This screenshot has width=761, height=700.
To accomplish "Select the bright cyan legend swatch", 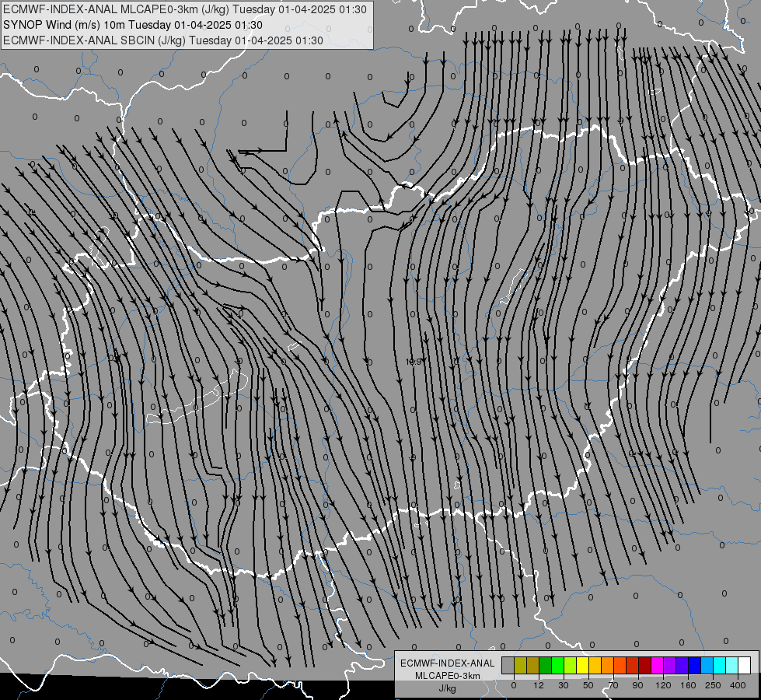I will click(719, 665).
